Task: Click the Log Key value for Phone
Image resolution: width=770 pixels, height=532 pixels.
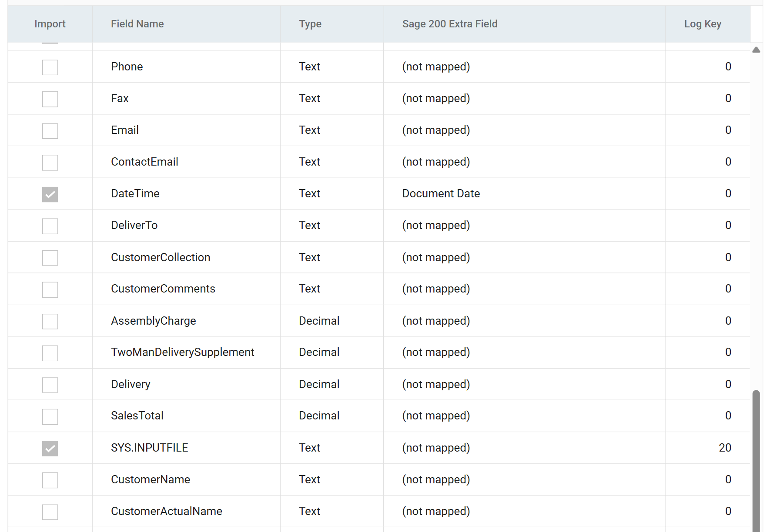Action: 728,66
